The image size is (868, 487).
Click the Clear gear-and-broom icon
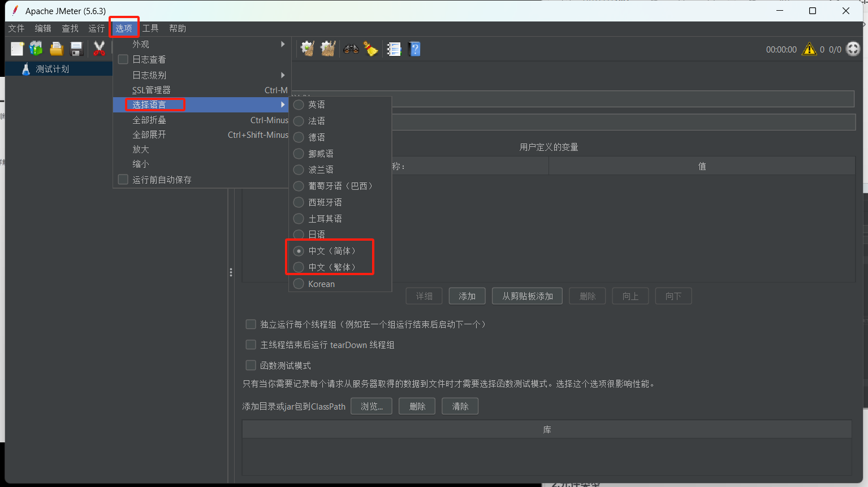[307, 49]
